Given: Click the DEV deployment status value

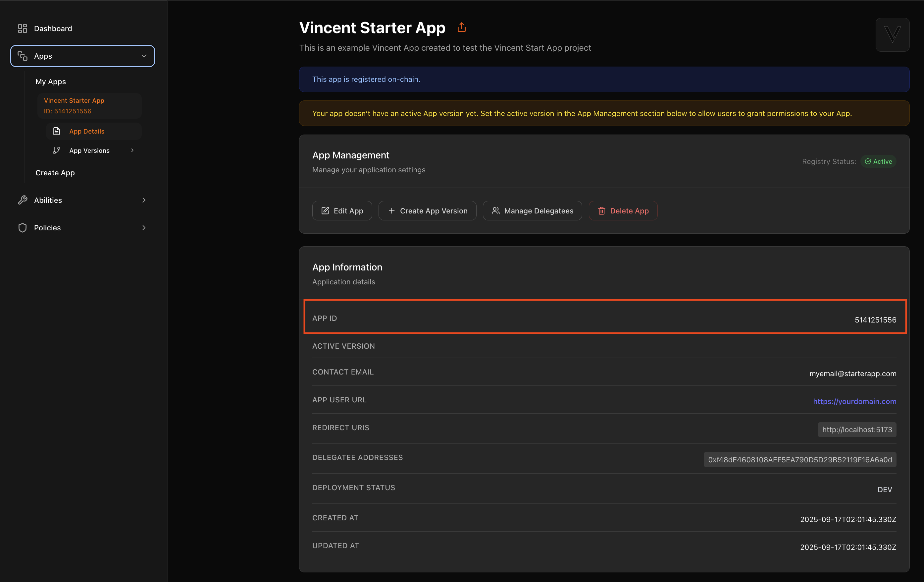Looking at the screenshot, I should [x=885, y=490].
